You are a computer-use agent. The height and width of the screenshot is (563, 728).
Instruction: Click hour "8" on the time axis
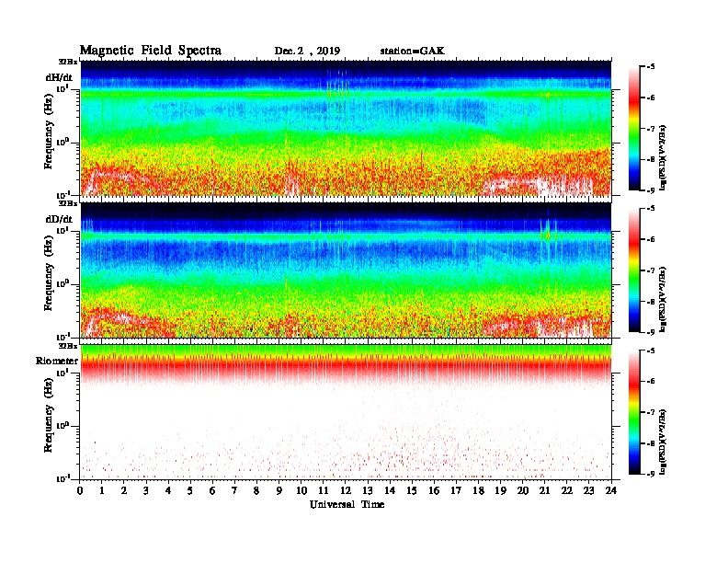[x=256, y=491]
